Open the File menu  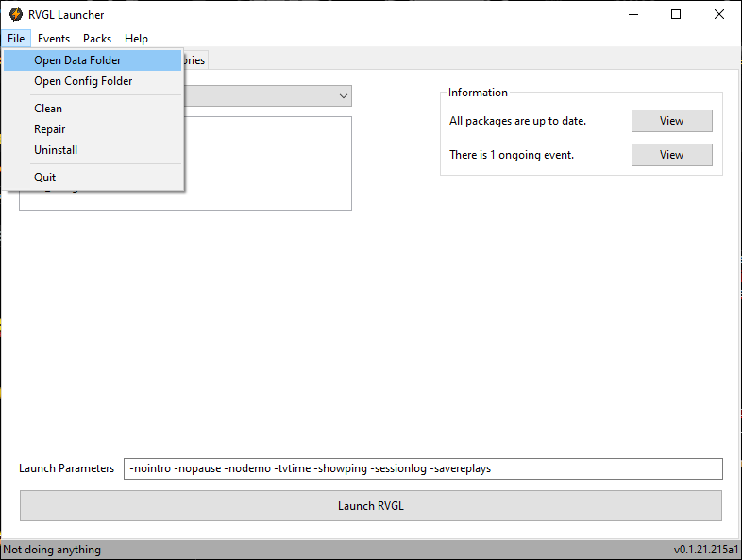[16, 39]
